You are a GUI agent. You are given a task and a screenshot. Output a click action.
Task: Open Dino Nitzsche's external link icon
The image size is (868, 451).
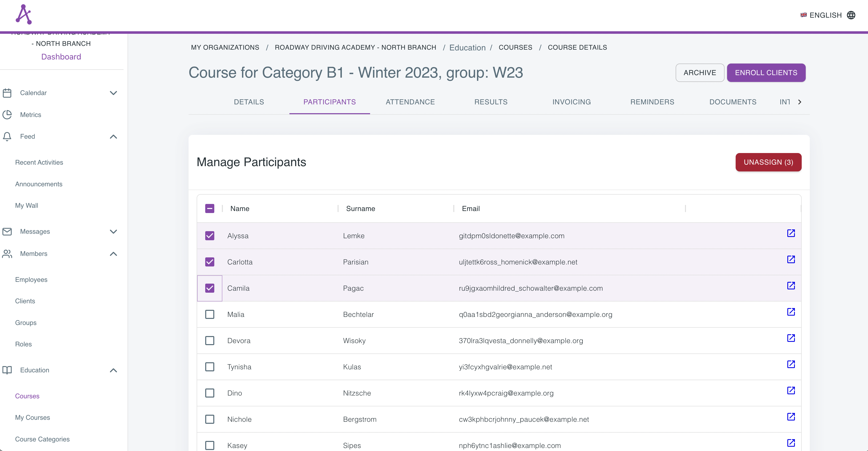pyautogui.click(x=791, y=391)
